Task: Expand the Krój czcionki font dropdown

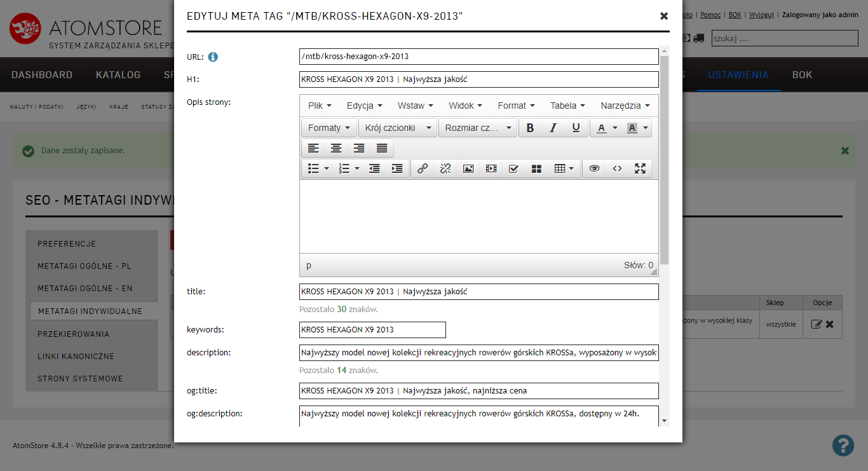Action: [398, 128]
